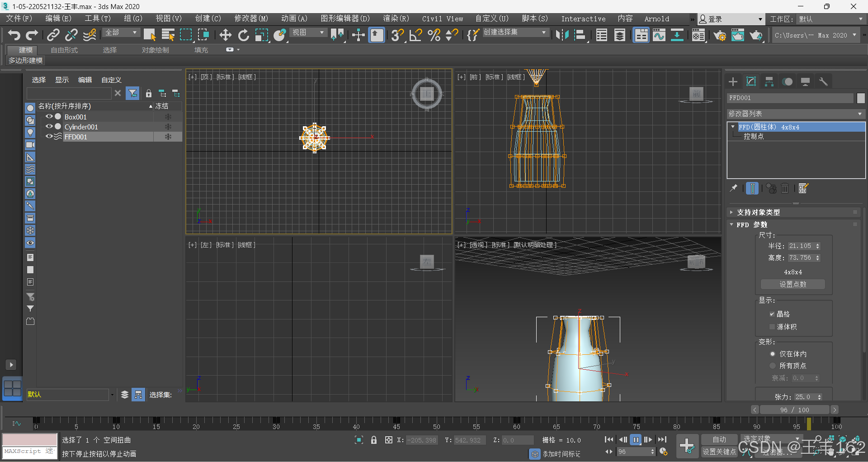This screenshot has height=462, width=868.
Task: Click the 半径 value field
Action: 801,246
